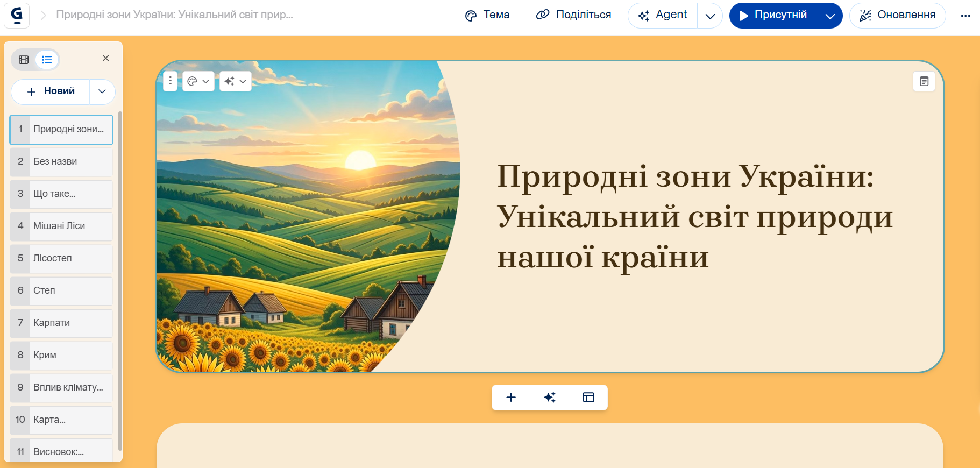Screen dimensions: 980x468
Task: Click the Поділіться share button
Action: coord(574,15)
